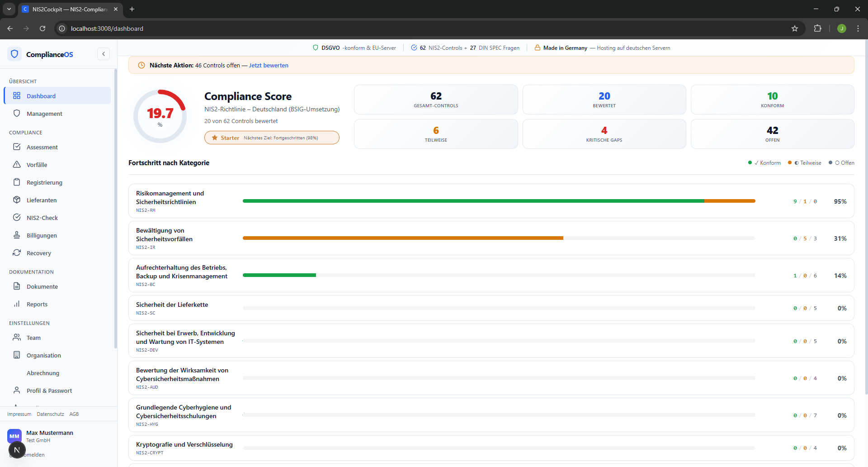The width and height of the screenshot is (868, 467).
Task: Click the Billigungen stamp icon
Action: click(17, 235)
